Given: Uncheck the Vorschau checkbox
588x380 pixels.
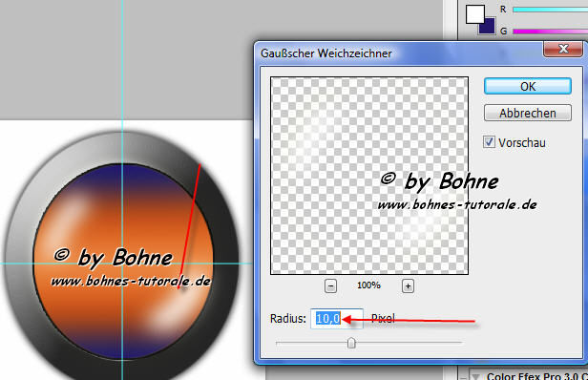Looking at the screenshot, I should pos(489,142).
